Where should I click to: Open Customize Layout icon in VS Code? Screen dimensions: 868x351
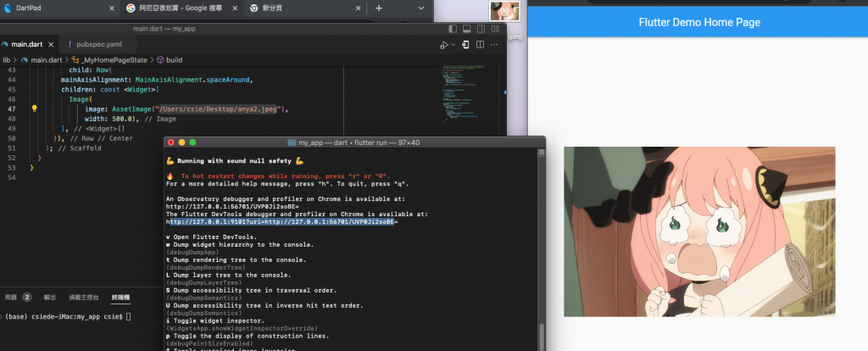coord(495,29)
